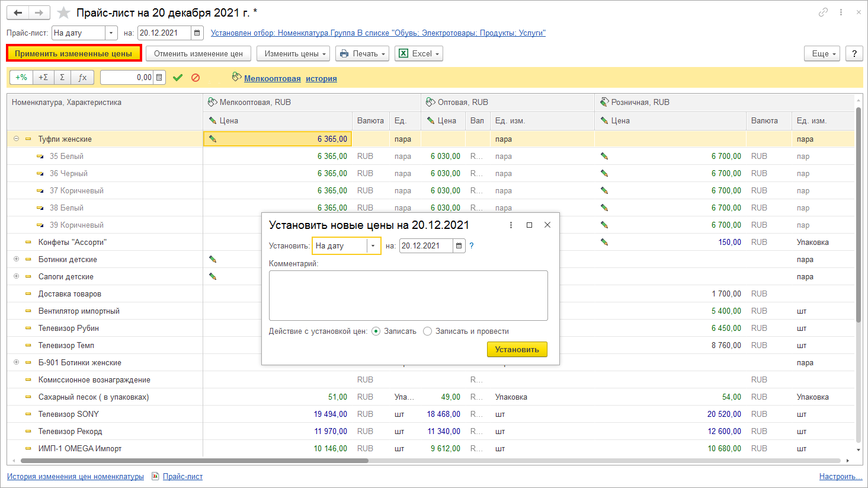Image resolution: width=868 pixels, height=488 pixels.
Task: Click the date field in the dialog
Action: (426, 245)
